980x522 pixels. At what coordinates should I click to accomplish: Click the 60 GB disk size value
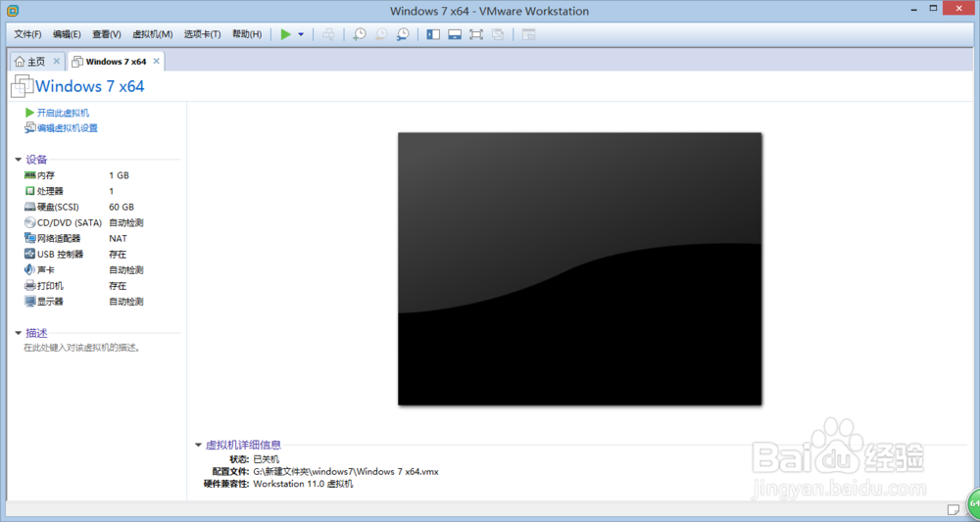click(x=122, y=207)
